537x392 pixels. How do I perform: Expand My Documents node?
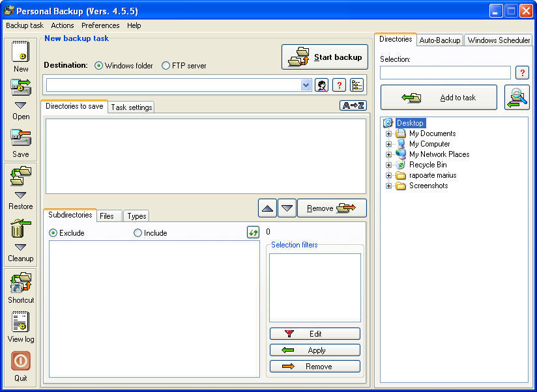tap(388, 133)
